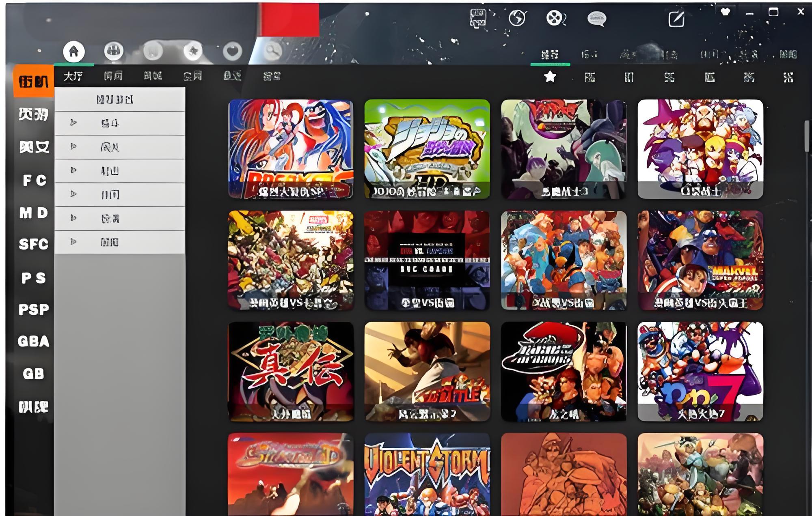
Task: Expand the last triangle in the genre list
Action: pyautogui.click(x=73, y=242)
